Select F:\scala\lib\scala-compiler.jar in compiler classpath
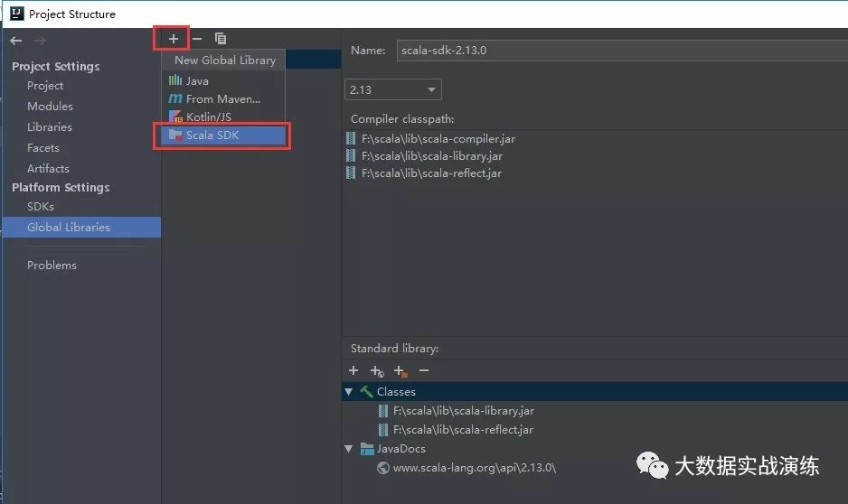Viewport: 848px width, 504px height. click(438, 139)
